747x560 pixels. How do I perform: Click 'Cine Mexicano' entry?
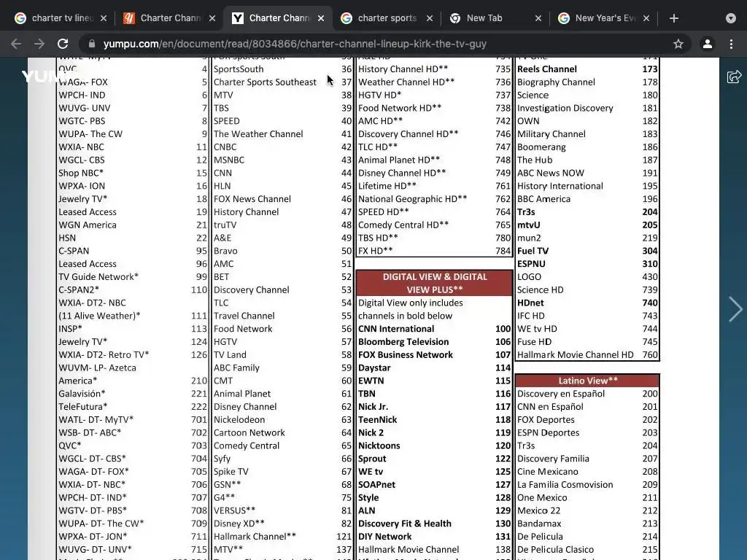pos(547,472)
